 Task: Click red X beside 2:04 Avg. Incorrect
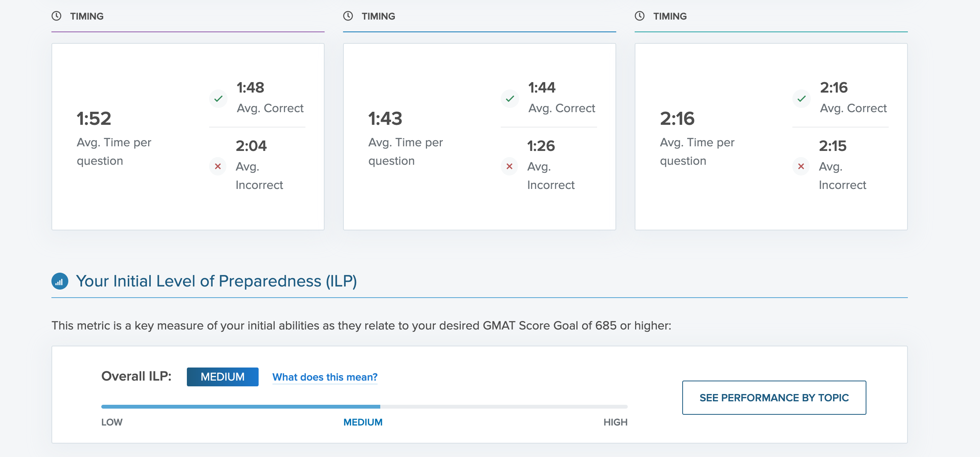[x=218, y=166]
